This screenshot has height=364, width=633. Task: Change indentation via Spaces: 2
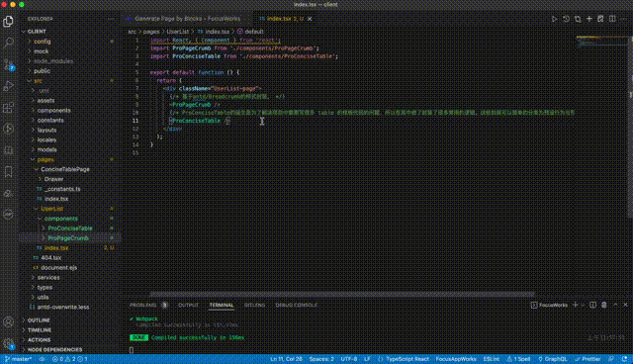click(x=321, y=359)
